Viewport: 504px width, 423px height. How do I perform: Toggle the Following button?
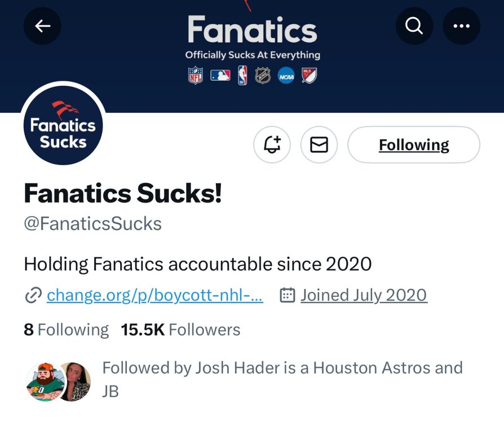pyautogui.click(x=414, y=145)
